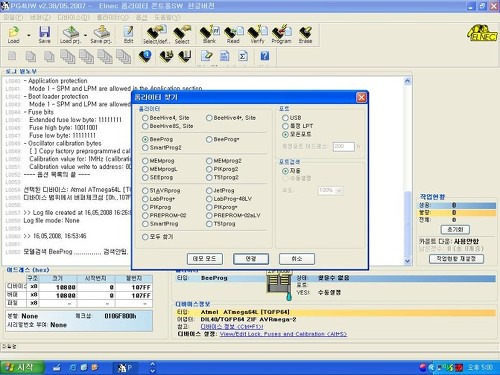Click the pencil-on-page icon in second toolbar
Image resolution: width=500 pixels, height=375 pixels.
tap(206, 56)
